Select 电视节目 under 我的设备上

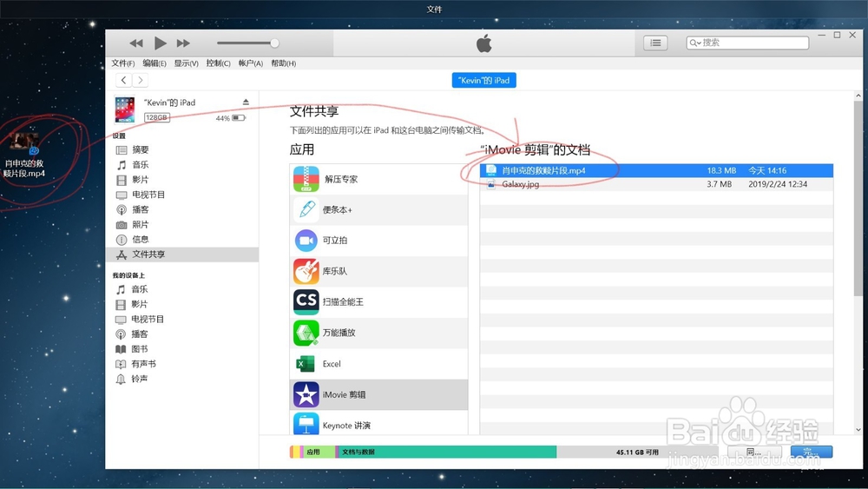pyautogui.click(x=148, y=320)
